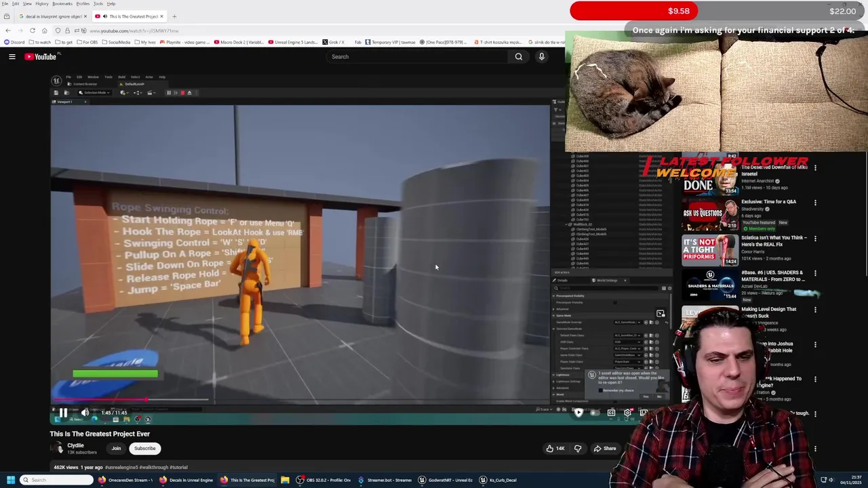This screenshot has width=868, height=488.
Task: Open the Tools menu
Action: tap(98, 3)
